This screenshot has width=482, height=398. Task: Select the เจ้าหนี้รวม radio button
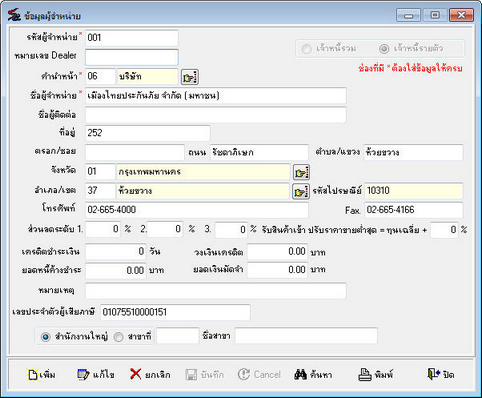[306, 49]
